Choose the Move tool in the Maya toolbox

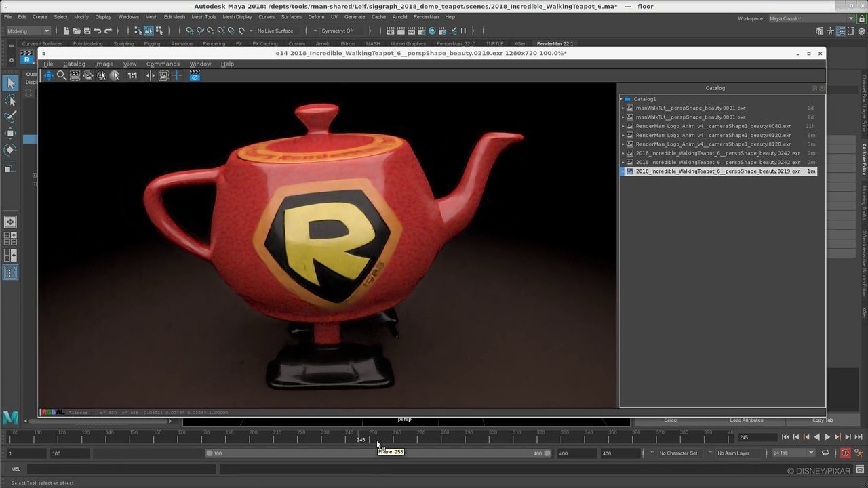(x=10, y=133)
